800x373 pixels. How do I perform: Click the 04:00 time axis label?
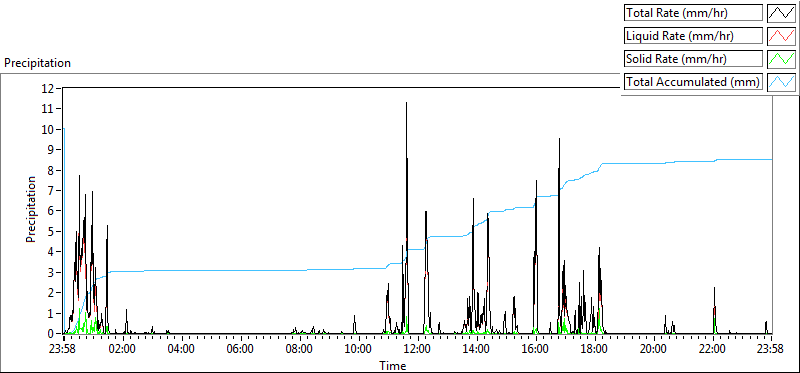pos(182,350)
